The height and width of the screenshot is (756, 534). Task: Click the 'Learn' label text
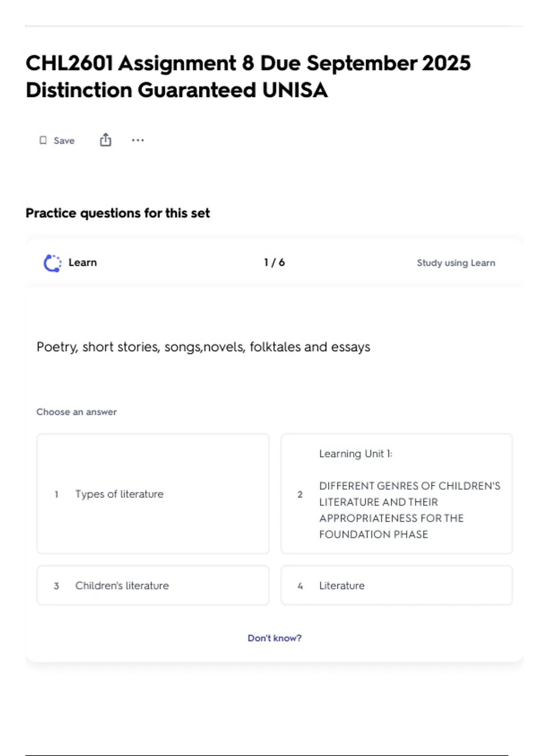(x=83, y=262)
